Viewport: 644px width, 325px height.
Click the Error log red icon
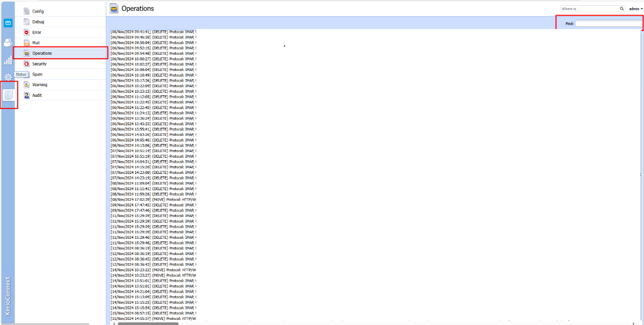[27, 32]
